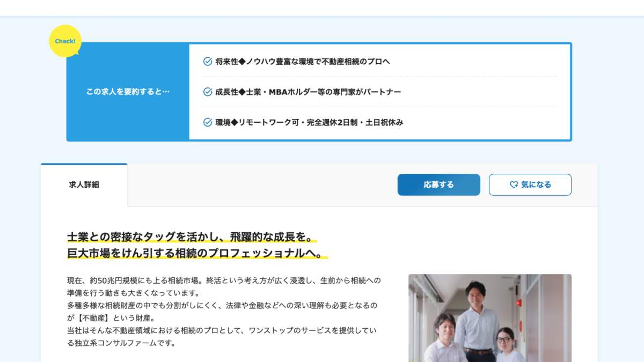Click the staff group photo thumbnail

490,318
